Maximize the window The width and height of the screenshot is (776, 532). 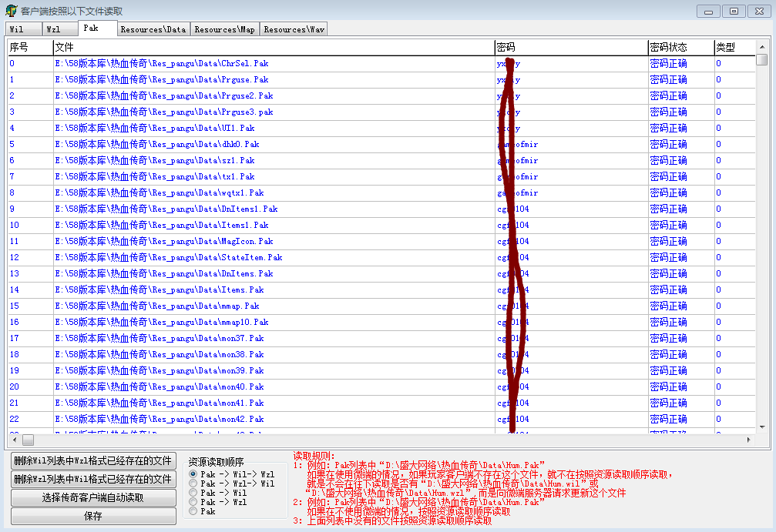(734, 11)
